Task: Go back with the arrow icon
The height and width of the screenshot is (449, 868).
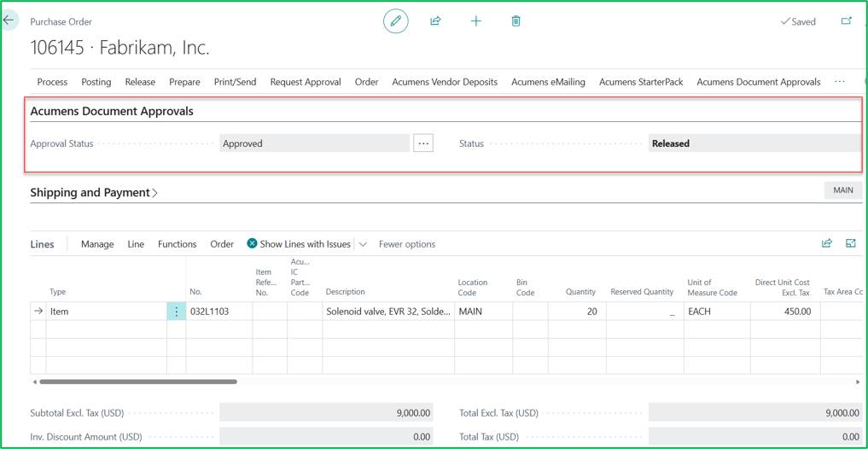Action: (x=9, y=21)
